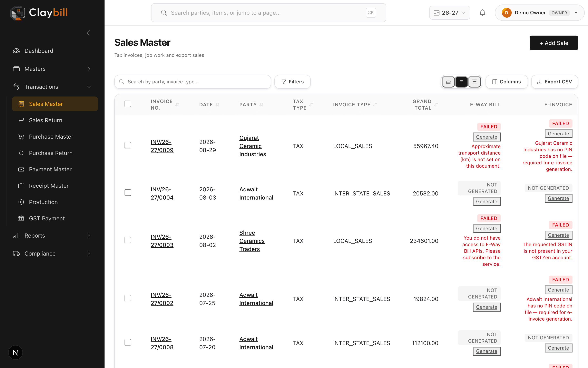Click the Purchase Return refresh icon
Screen dimensions: 588x368
coord(21,153)
